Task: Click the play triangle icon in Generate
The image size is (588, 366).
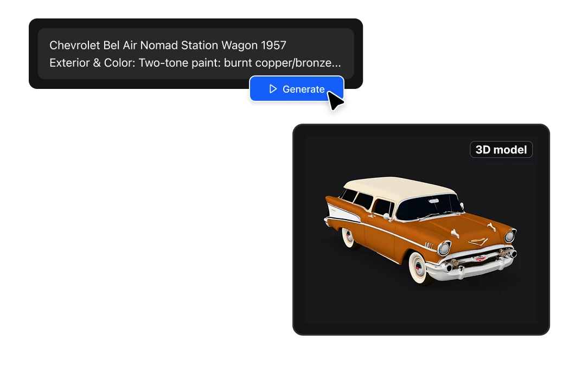Action: (273, 89)
